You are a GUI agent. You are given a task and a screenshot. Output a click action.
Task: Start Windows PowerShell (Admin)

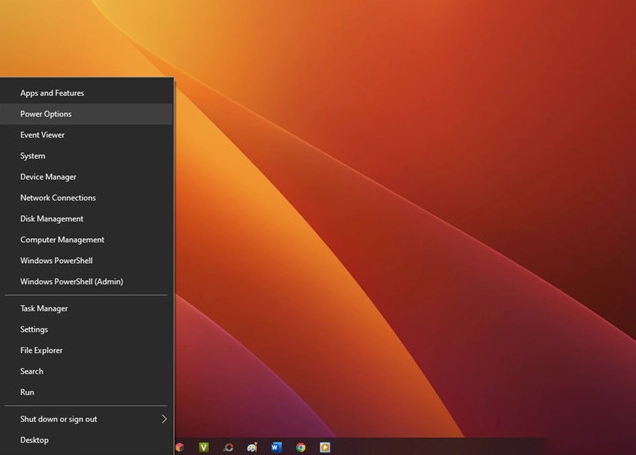click(86, 281)
